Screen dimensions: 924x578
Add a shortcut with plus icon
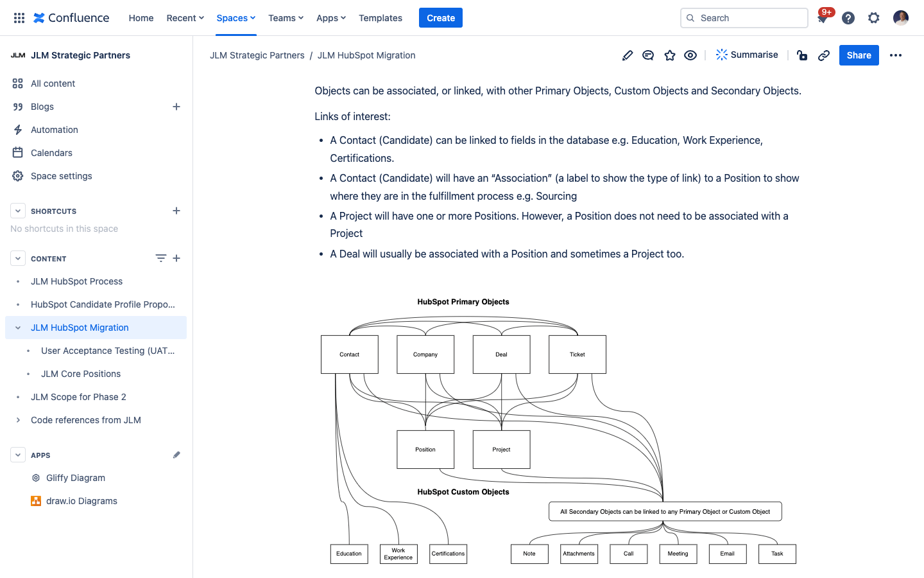[176, 211]
